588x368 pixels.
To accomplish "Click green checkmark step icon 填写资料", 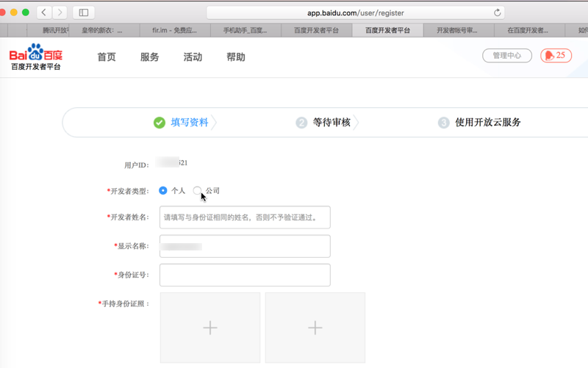I will click(159, 123).
